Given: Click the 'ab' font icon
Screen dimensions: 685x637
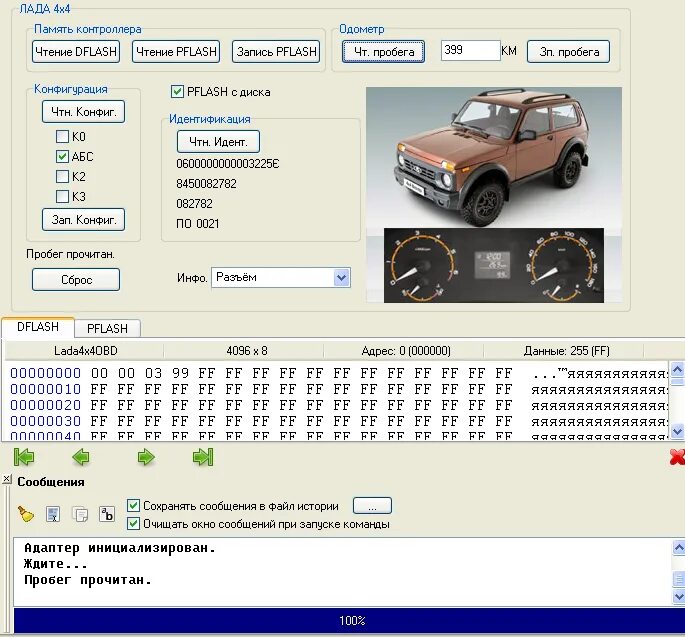Looking at the screenshot, I should point(107,514).
